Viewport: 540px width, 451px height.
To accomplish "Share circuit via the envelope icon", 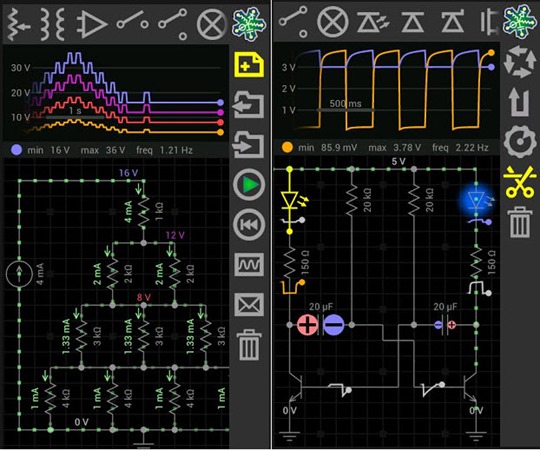I will (x=249, y=304).
